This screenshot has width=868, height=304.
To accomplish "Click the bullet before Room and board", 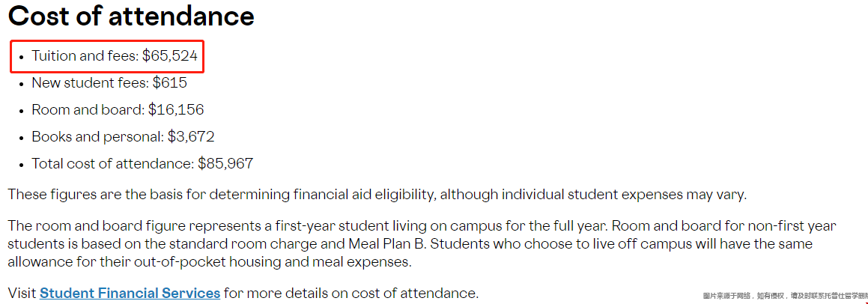I will [21, 111].
